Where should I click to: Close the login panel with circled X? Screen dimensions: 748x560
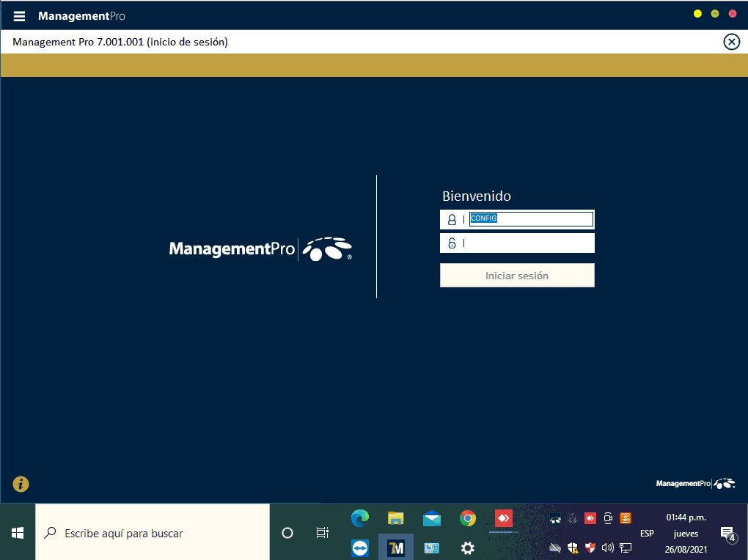tap(731, 42)
